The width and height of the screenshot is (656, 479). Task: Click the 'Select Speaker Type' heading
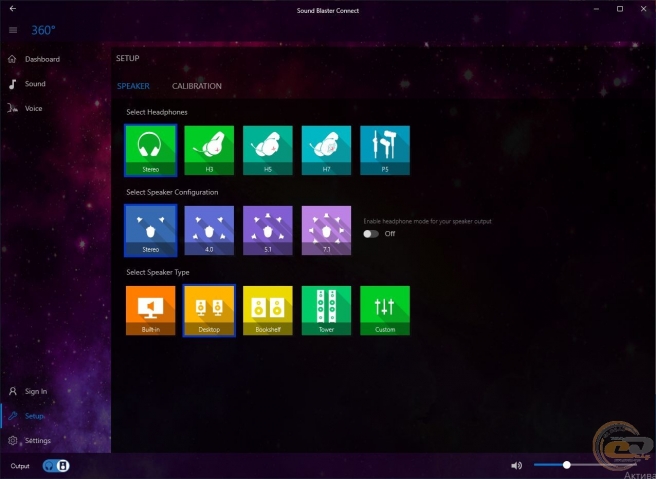[158, 272]
